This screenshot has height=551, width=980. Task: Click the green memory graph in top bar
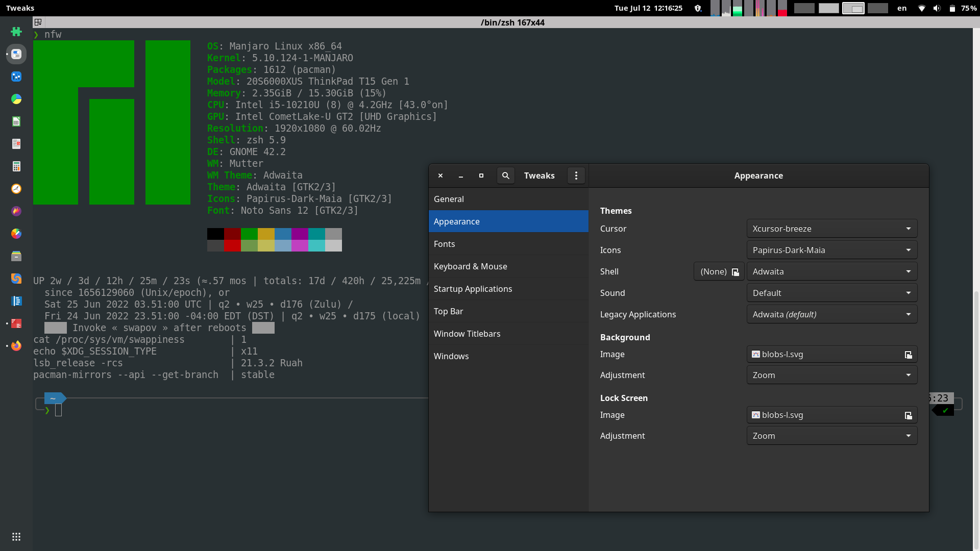click(x=738, y=8)
